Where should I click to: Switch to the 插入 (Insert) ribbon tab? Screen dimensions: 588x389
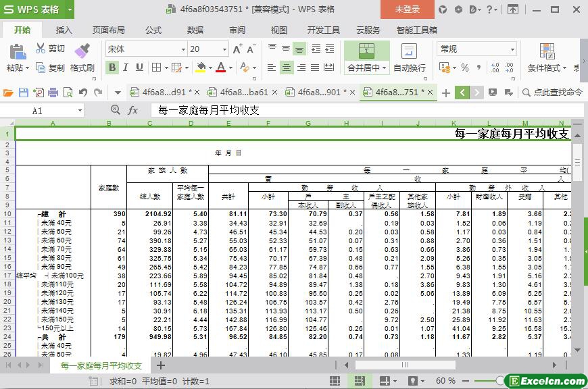pyautogui.click(x=64, y=30)
